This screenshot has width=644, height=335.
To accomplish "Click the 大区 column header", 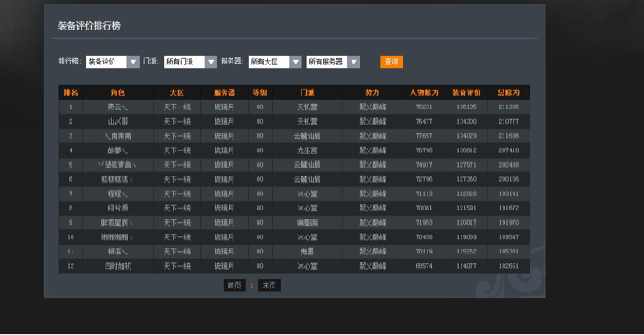I will coord(177,92).
